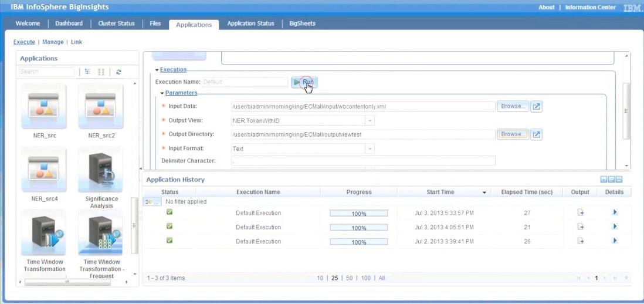
Task: Click status checkmark of 4:05:51 PM execution
Action: click(x=170, y=226)
